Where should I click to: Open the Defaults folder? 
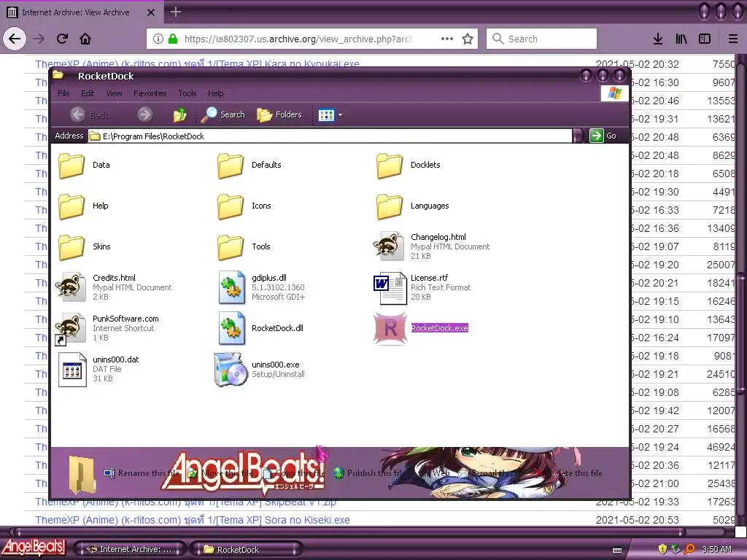(231, 166)
